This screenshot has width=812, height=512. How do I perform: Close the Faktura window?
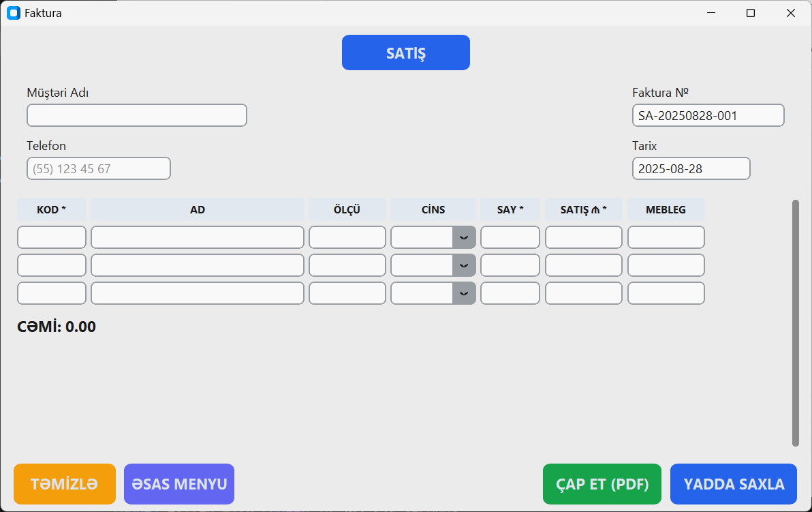[x=790, y=13]
